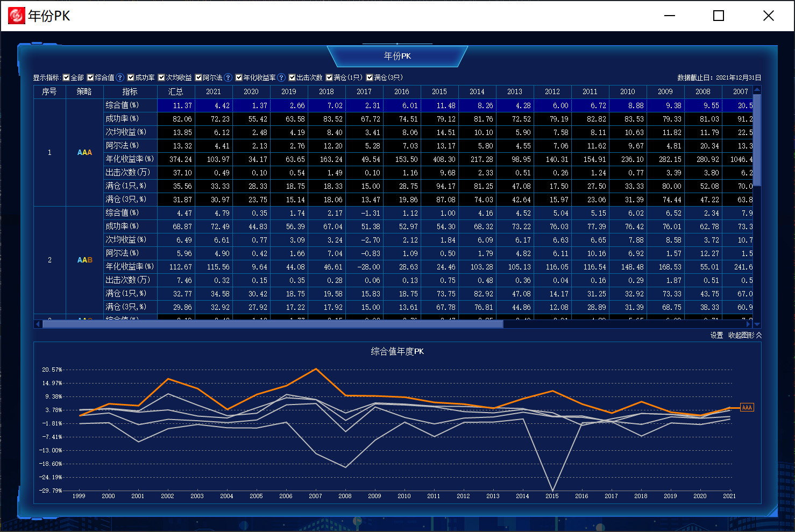795x532 pixels.
Task: Click the table's scroll-down arrow
Action: coord(757,324)
